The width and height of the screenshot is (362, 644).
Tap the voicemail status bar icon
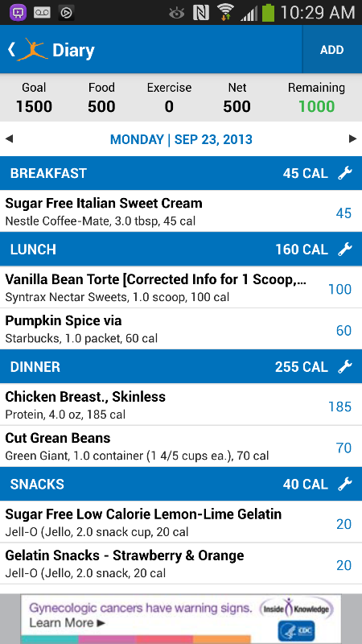point(43,13)
